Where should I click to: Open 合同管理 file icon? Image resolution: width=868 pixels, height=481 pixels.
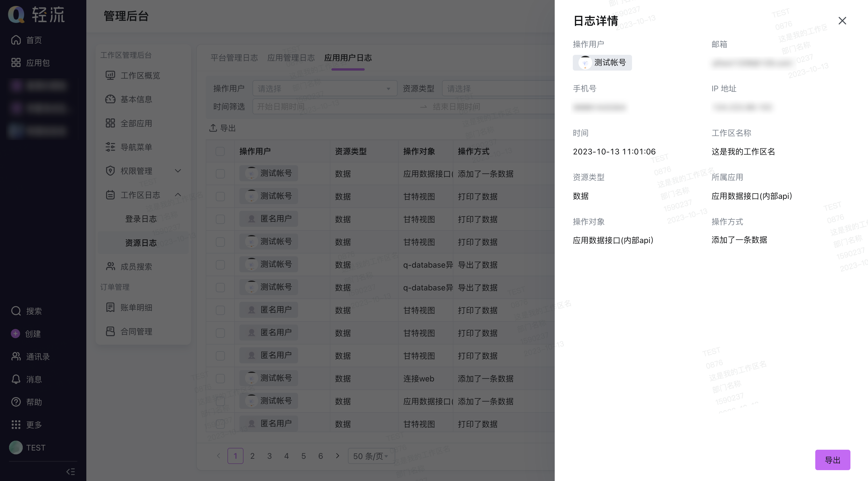110,331
